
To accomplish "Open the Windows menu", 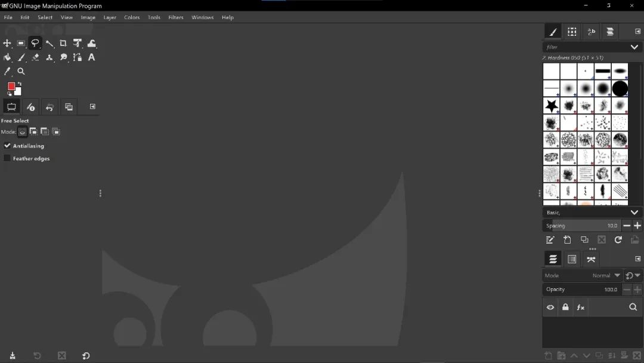I will pyautogui.click(x=203, y=17).
